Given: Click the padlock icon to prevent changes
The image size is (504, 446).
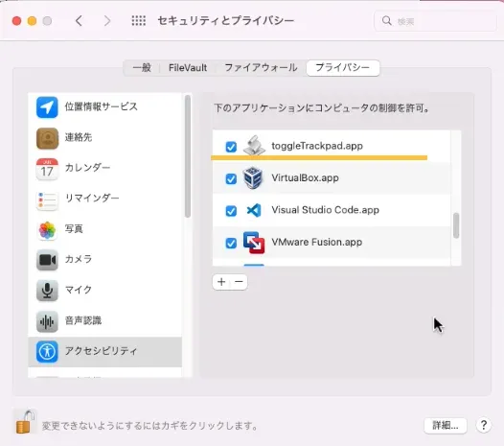Looking at the screenshot, I should 25,422.
